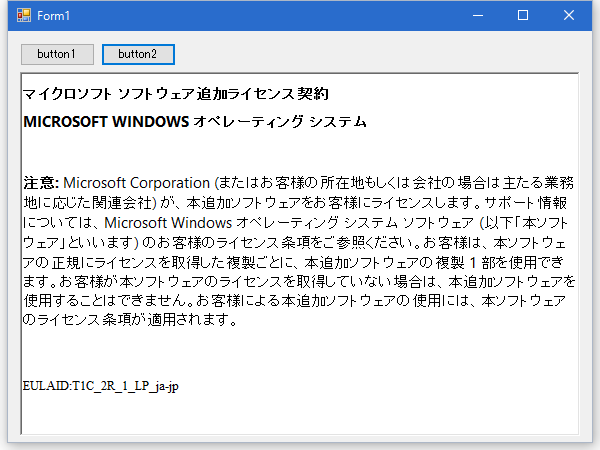This screenshot has width=600, height=450.
Task: Click the last paragraph line のライセンス条項が適用されます。
Action: [x=130, y=319]
